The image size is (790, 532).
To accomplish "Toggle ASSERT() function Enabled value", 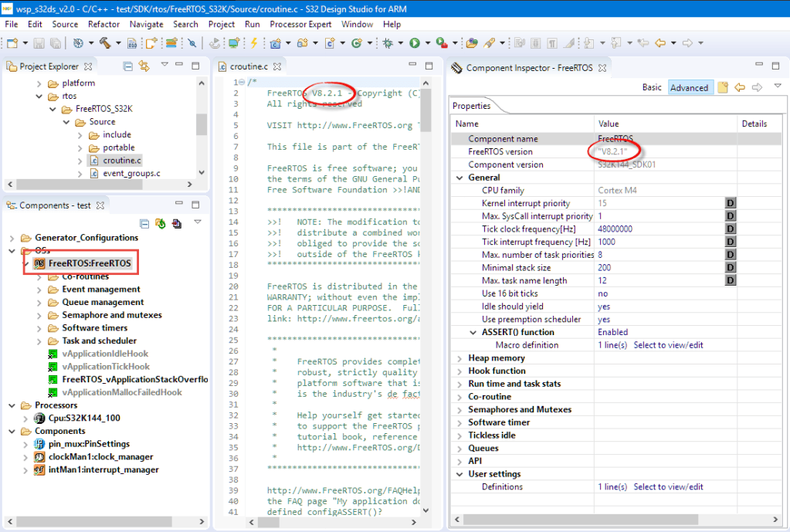I will pyautogui.click(x=612, y=332).
